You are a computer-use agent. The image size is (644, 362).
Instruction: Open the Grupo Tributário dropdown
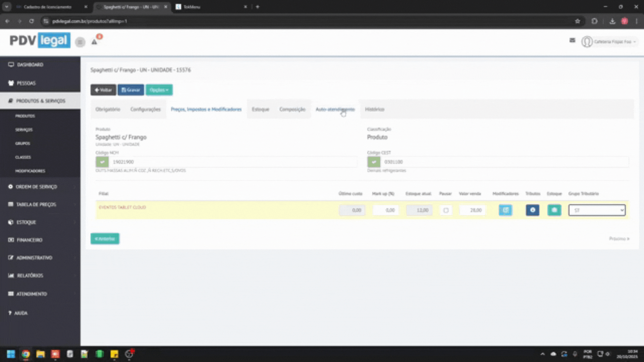(597, 210)
